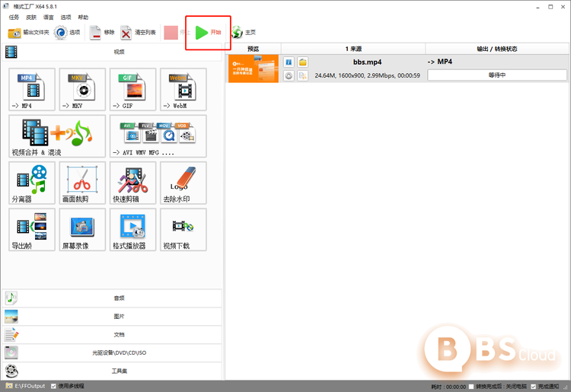
Task: Choose the -> MP4 conversion icon
Action: tap(32, 89)
